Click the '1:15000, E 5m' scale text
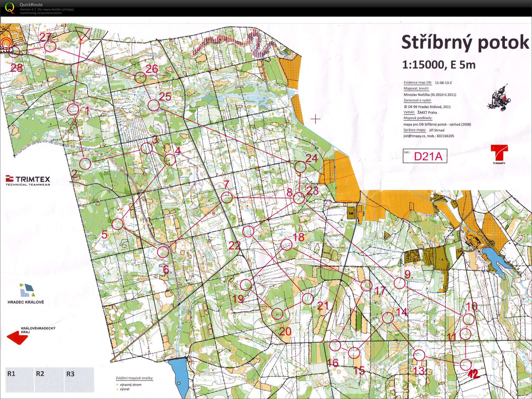 point(439,65)
